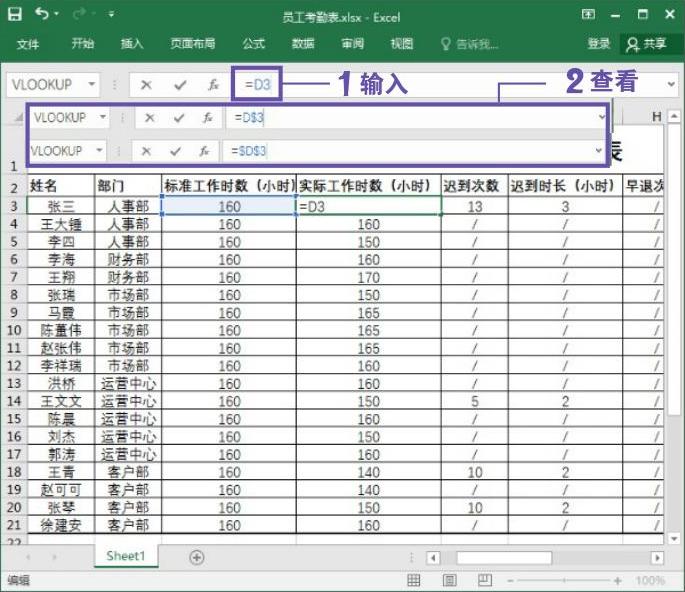Open the 公式 ribbon tab
Viewport: 685px width, 592px height.
(x=254, y=44)
